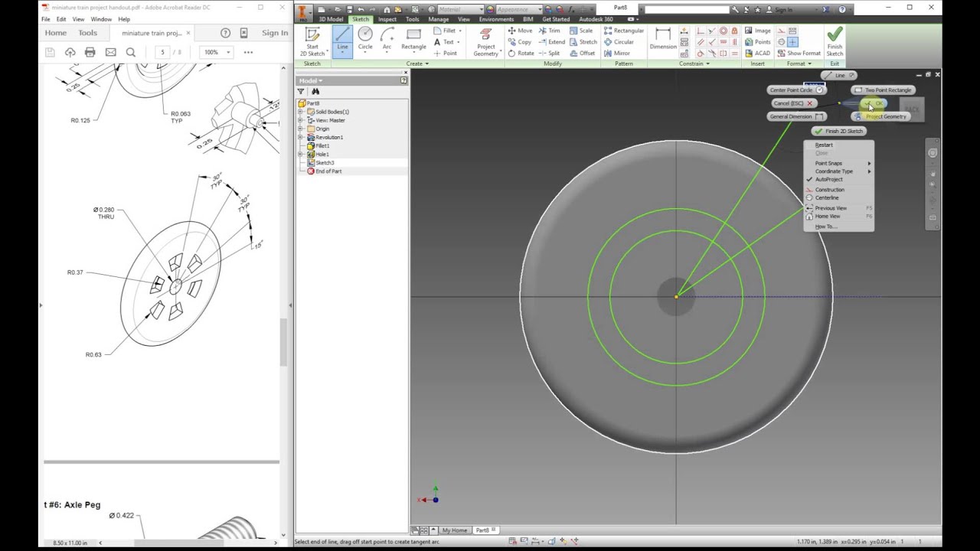
Task: Click the Trim tool in Modify panel
Action: point(549,31)
